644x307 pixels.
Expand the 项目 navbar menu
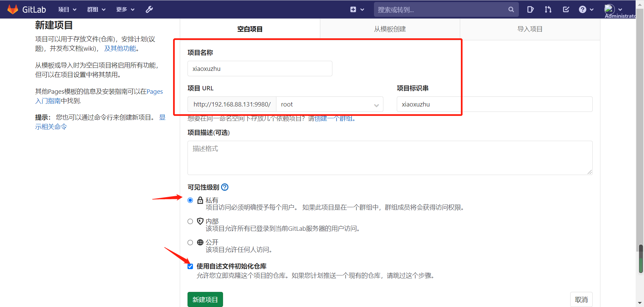(x=67, y=9)
